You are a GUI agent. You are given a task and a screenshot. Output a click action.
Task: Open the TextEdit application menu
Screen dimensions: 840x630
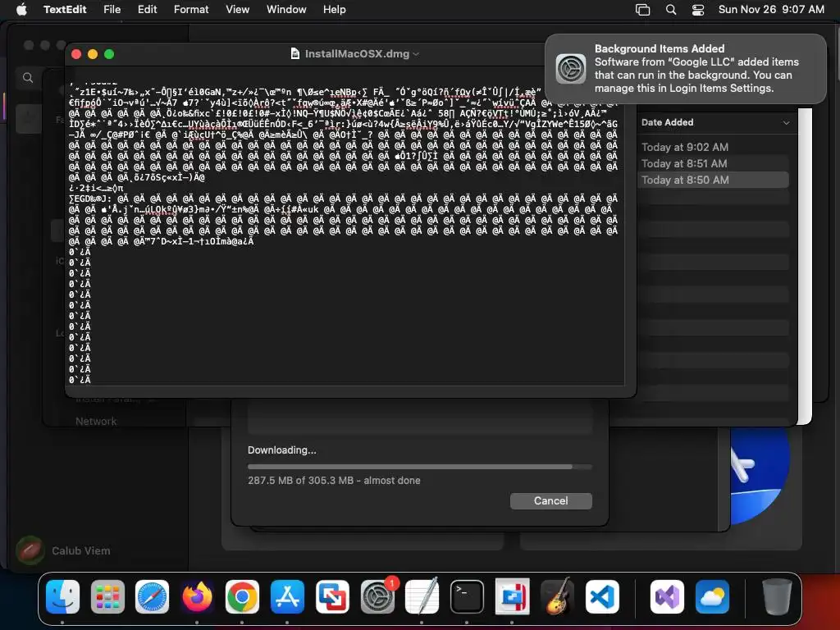tap(65, 9)
